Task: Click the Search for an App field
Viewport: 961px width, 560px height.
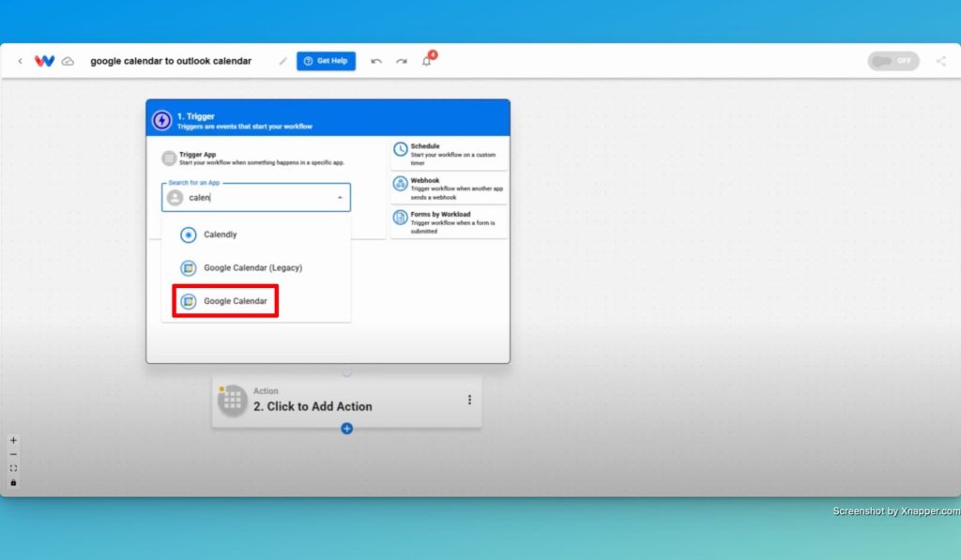Action: [x=256, y=197]
